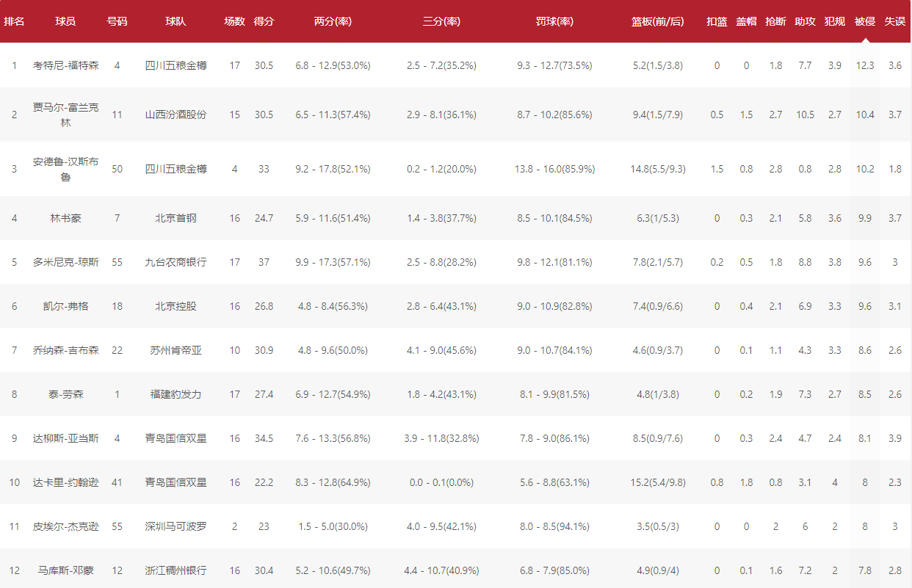Open player 安德鲁-汉斯布鲁

pos(65,169)
